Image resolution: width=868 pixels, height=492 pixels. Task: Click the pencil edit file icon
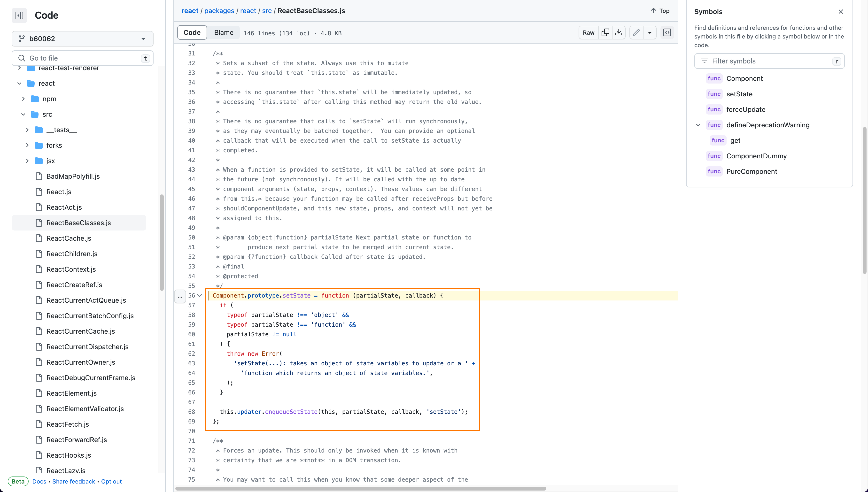[x=636, y=32]
